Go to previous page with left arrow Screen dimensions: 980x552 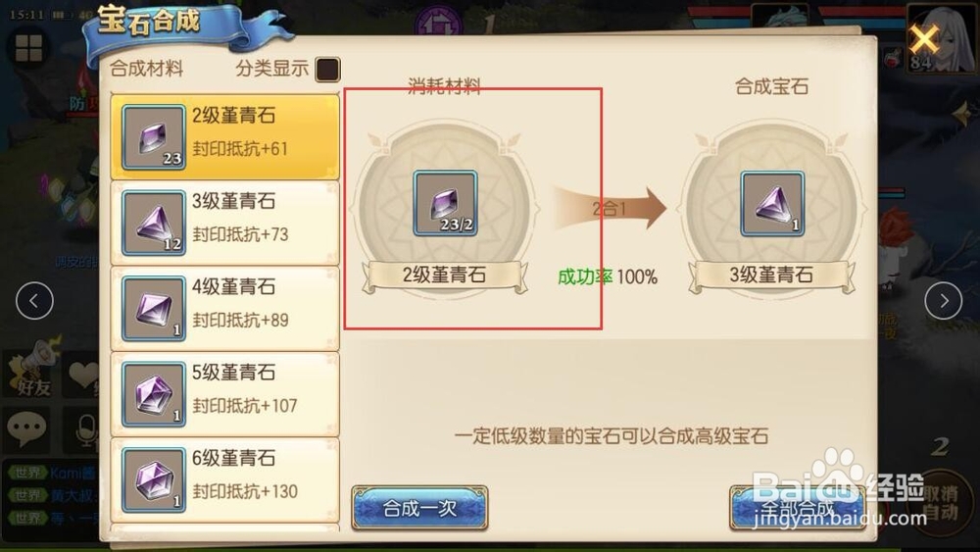click(x=34, y=301)
